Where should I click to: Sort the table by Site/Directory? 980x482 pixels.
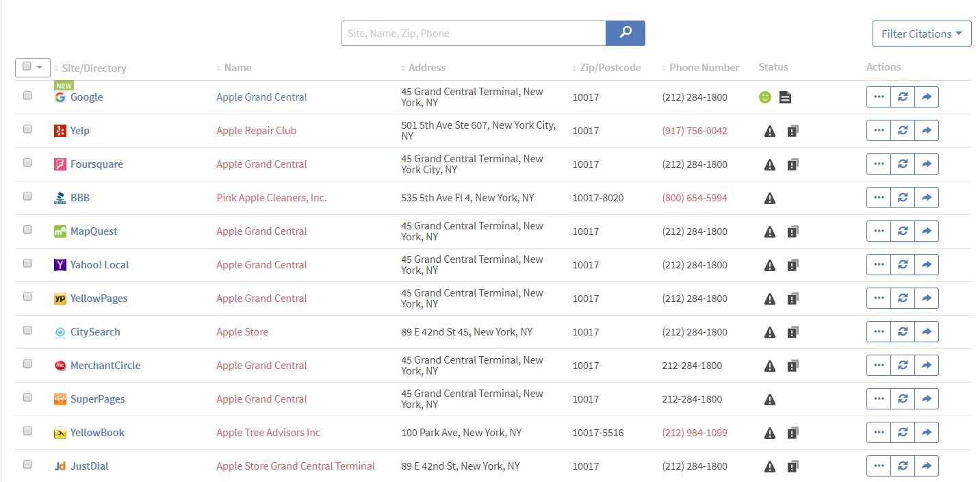(94, 68)
